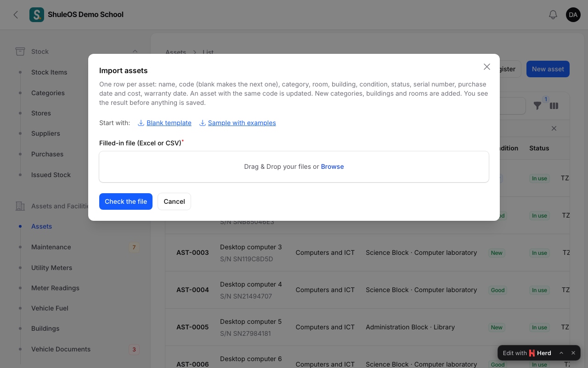588x368 pixels.
Task: Open Purchases in the sidebar
Action: tap(47, 154)
